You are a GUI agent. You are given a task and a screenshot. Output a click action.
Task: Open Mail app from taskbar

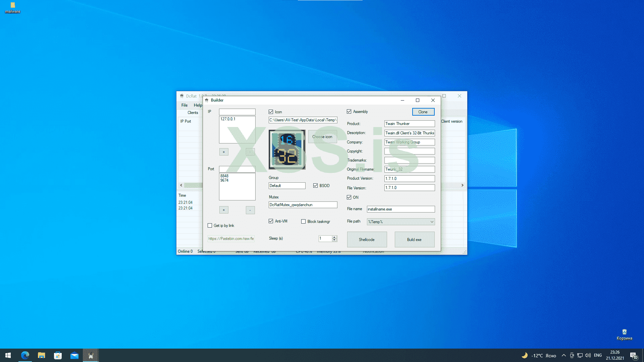click(x=74, y=355)
